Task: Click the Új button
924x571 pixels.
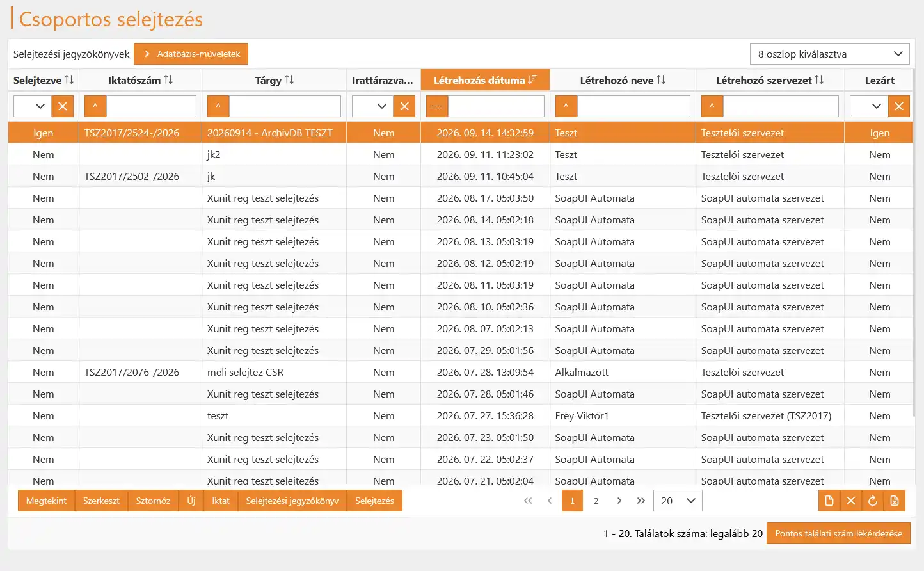Action: point(191,501)
